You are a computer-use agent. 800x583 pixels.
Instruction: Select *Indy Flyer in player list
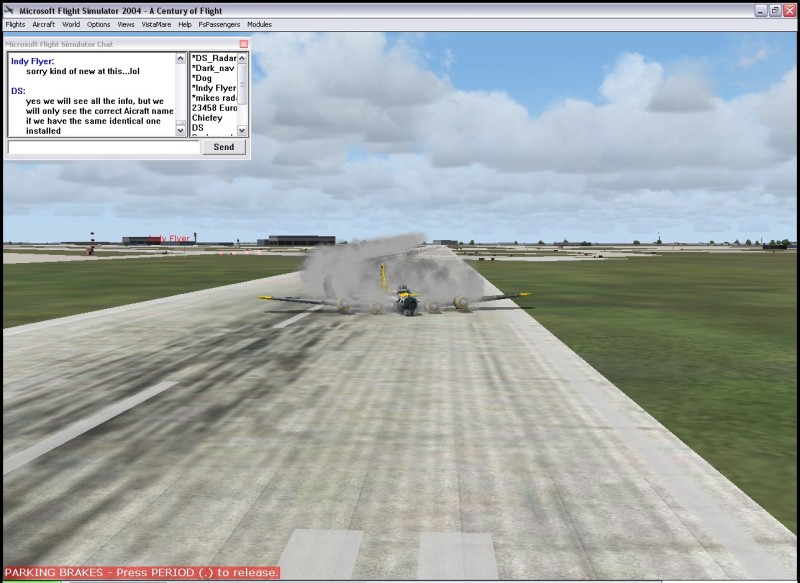tap(214, 88)
